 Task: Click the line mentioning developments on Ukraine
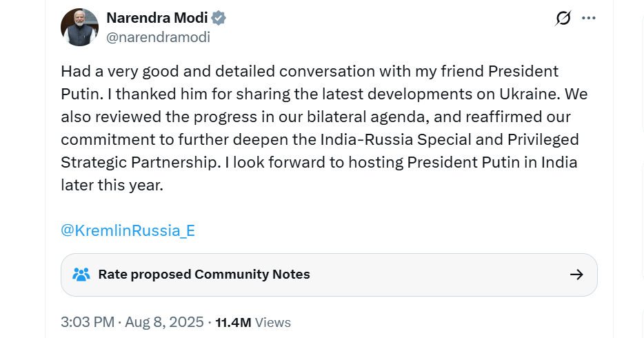click(325, 94)
